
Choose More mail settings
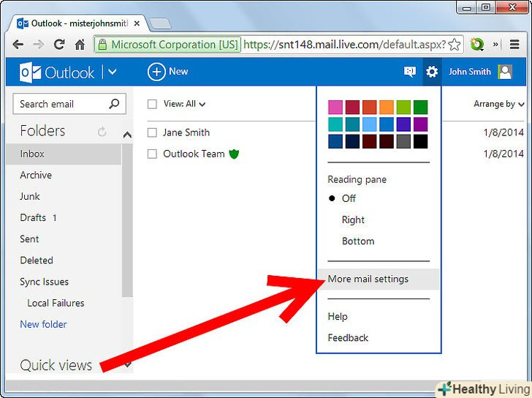tap(379, 279)
